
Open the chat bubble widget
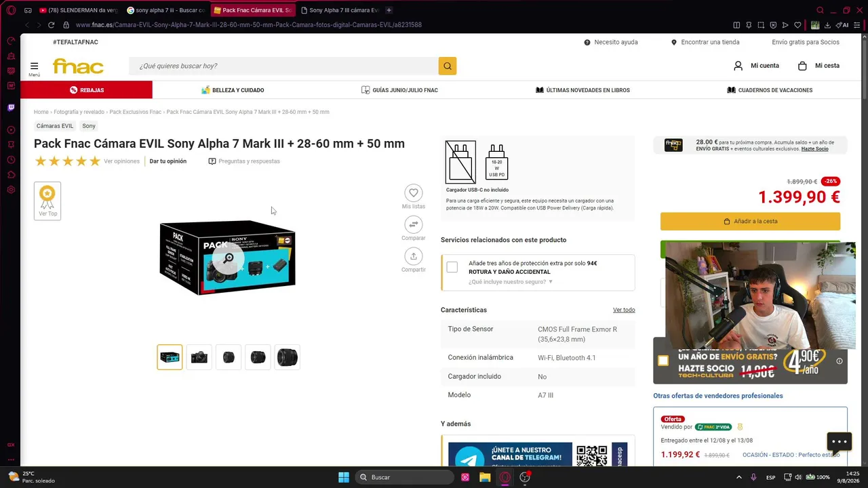840,442
